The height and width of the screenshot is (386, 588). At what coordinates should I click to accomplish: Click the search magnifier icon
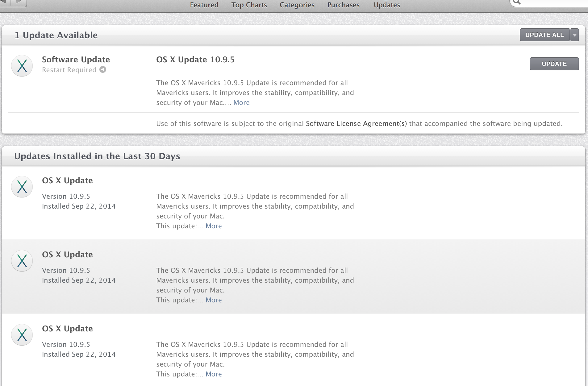(x=517, y=2)
